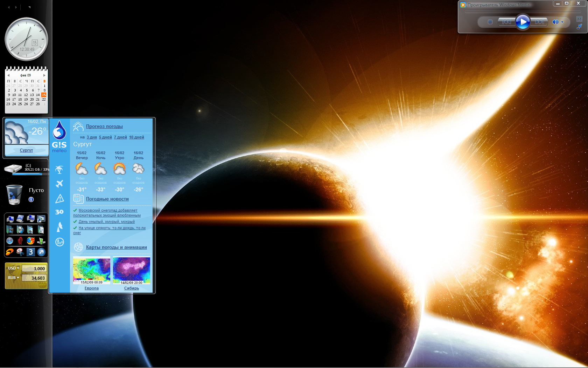The height and width of the screenshot is (368, 588).
Task: Switch Media Player to full mode icon
Action: coord(579,19)
